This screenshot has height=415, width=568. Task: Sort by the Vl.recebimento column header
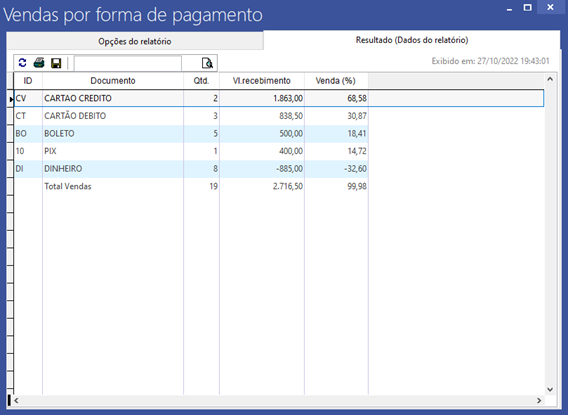[x=262, y=81]
